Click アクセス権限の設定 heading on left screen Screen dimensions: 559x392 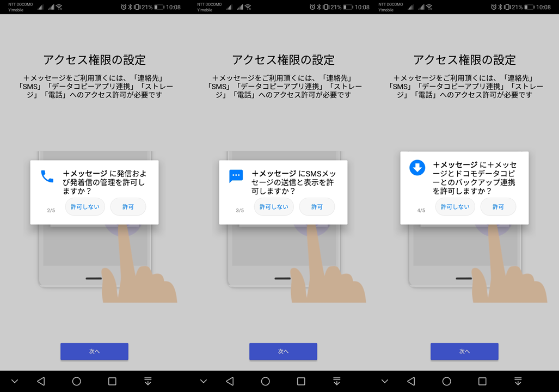tap(95, 60)
